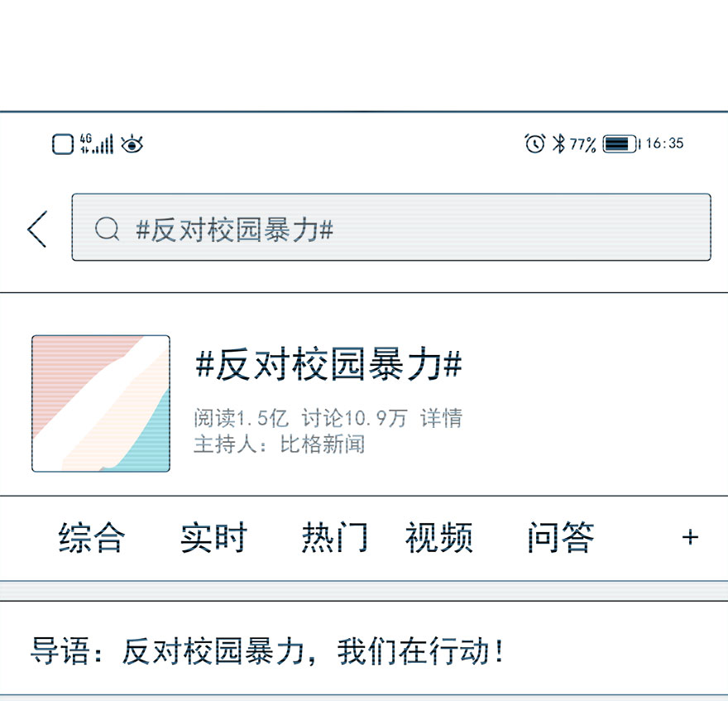
Task: Select the 视频 tab
Action: pos(439,537)
